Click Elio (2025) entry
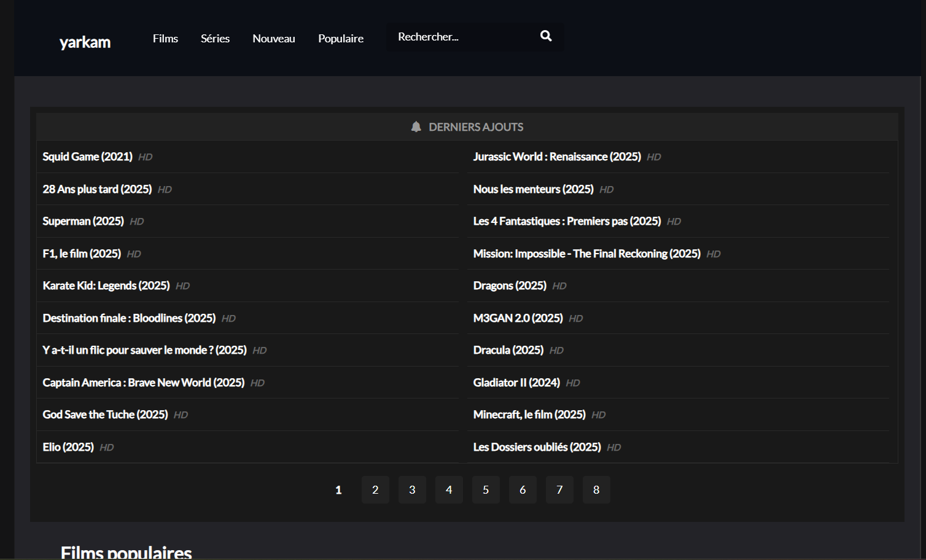The height and width of the screenshot is (560, 926). [x=68, y=447]
